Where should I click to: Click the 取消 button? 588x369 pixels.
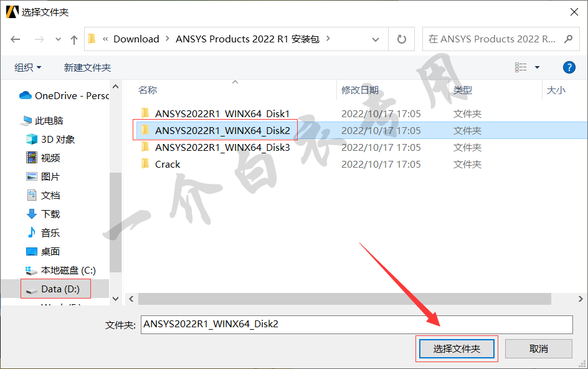tap(539, 348)
